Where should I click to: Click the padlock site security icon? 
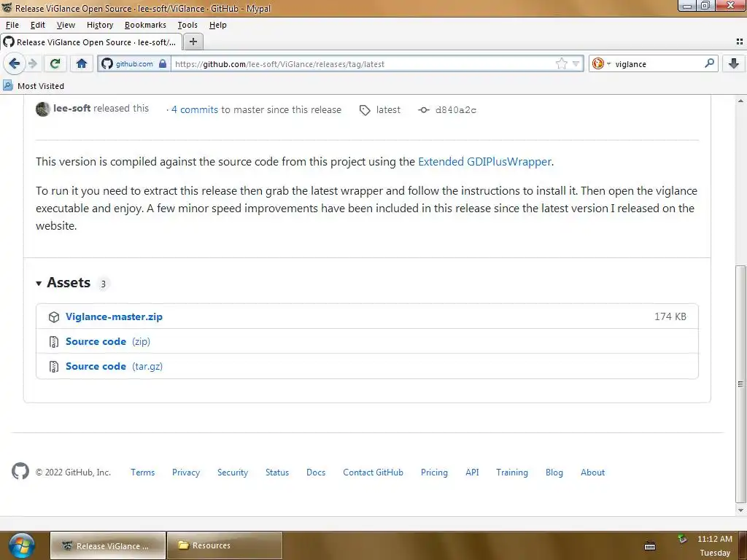(163, 63)
